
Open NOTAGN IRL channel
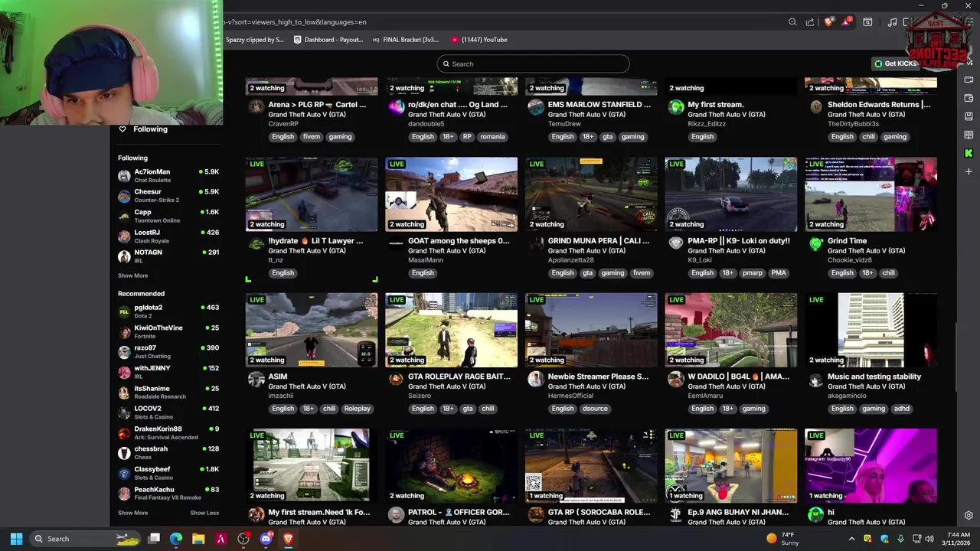tap(168, 256)
